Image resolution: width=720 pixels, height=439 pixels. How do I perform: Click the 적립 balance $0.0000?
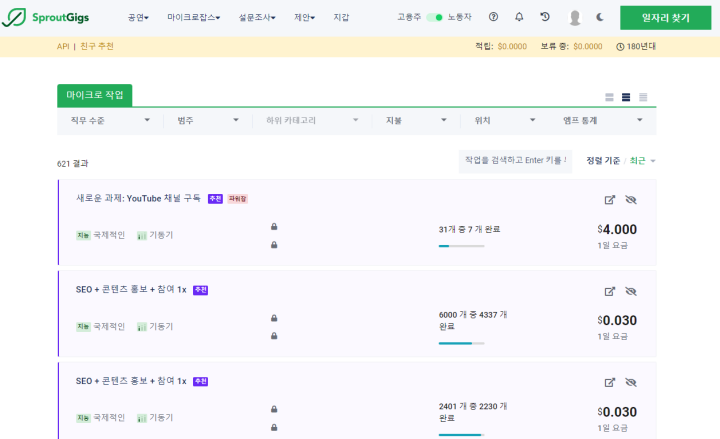tap(512, 46)
